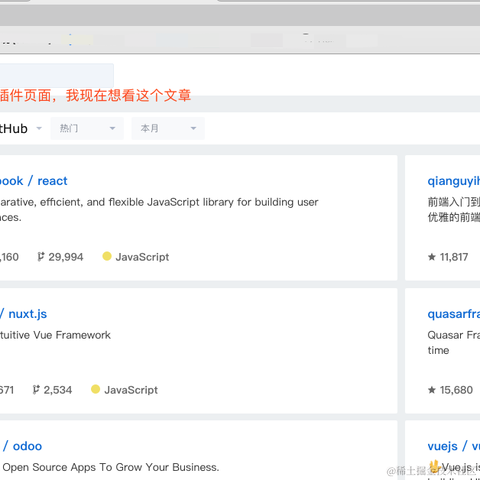Click 'Open Source Apps To Grow Your Business.'

coord(111,467)
